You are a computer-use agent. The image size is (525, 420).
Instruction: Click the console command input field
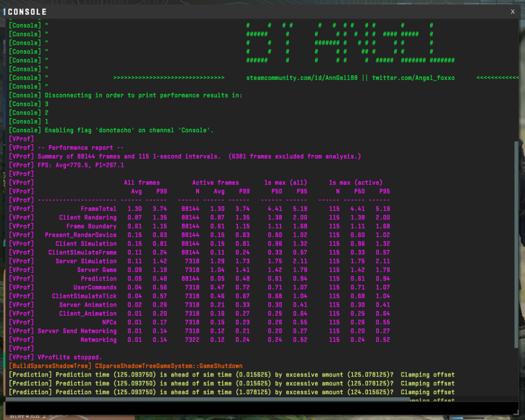262,408
